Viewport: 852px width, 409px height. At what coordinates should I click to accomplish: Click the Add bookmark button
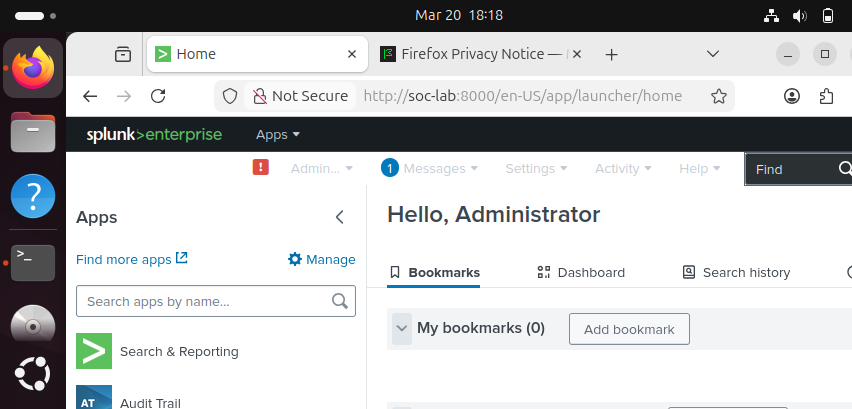pos(629,329)
